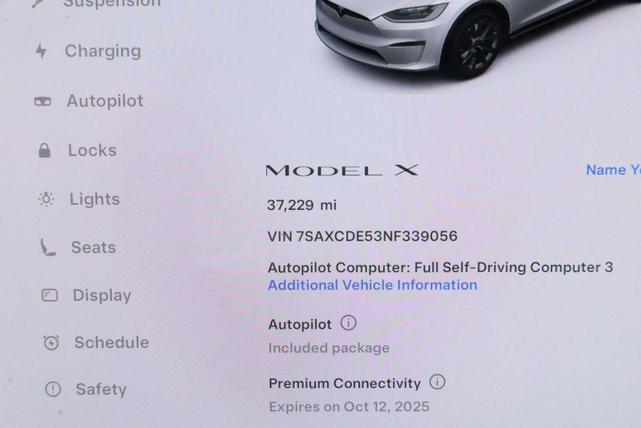Open the Charging settings menu
The width and height of the screenshot is (641, 428).
point(103,51)
